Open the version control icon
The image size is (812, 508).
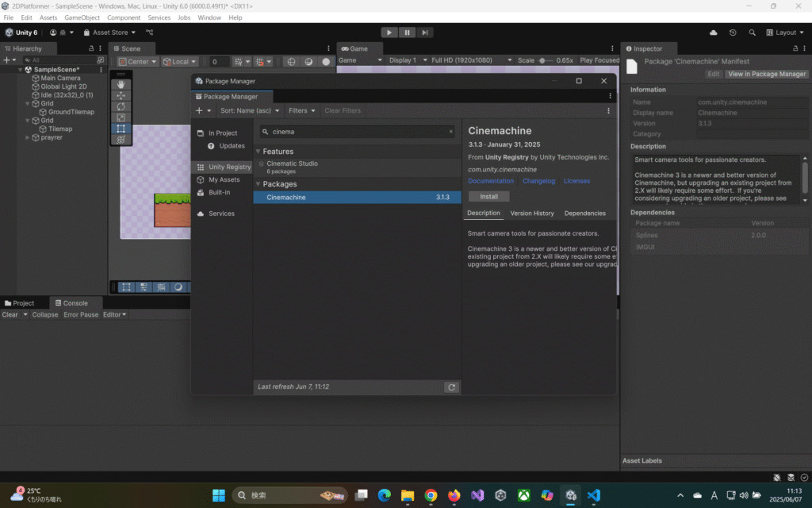tap(150, 32)
